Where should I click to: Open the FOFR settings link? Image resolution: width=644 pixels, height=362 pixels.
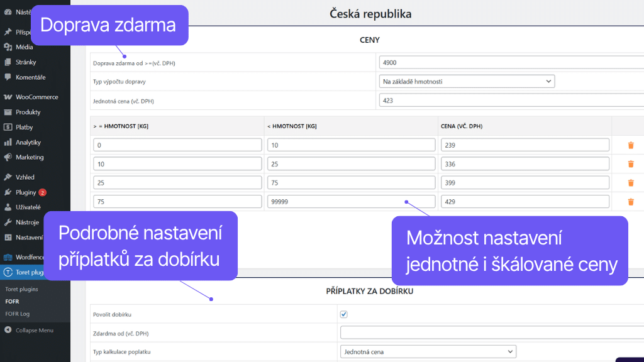[x=14, y=301]
